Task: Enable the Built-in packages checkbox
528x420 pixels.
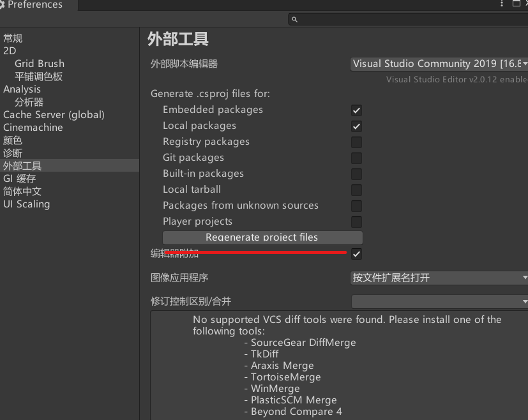Action: (356, 174)
